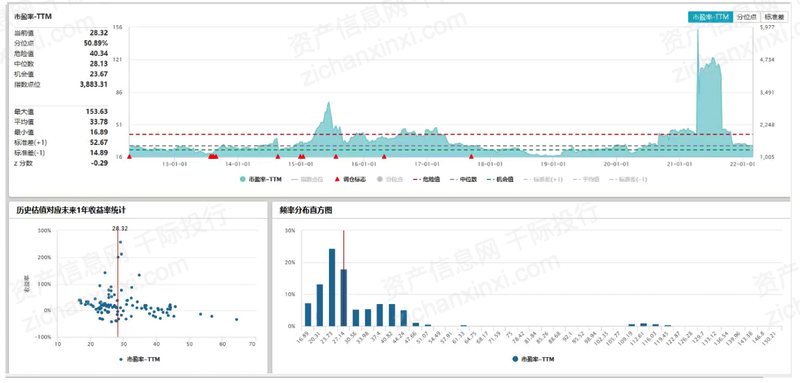Screen dimensions: 800x383
Task: Click the 标准差(-1) value 14.89
Action: click(x=98, y=152)
